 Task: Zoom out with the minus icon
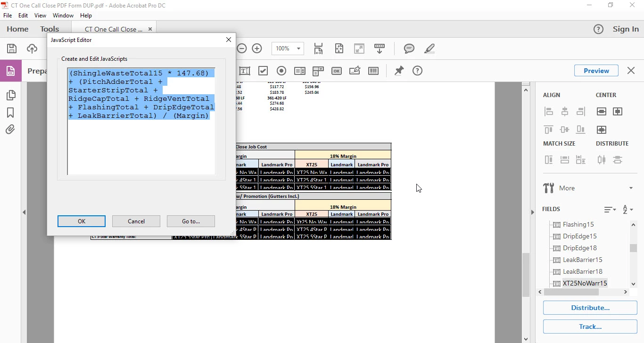[x=242, y=49]
